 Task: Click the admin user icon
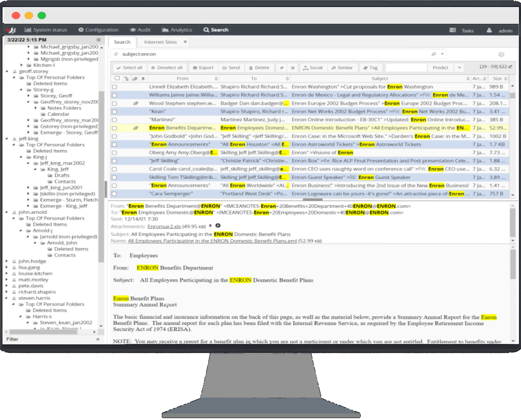[x=489, y=30]
